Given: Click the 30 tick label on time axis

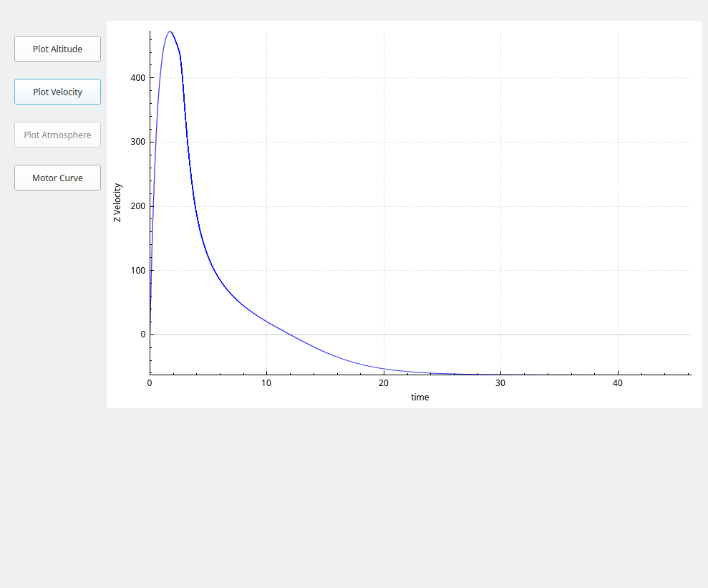Looking at the screenshot, I should (500, 383).
